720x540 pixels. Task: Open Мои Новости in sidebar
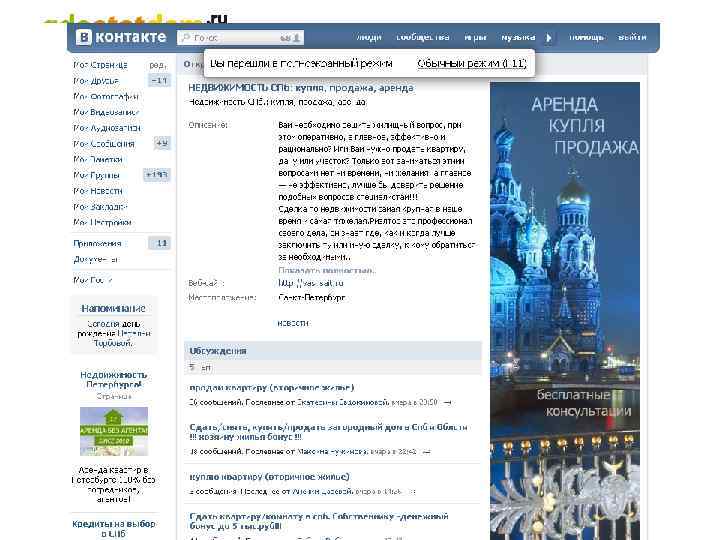[x=98, y=191]
